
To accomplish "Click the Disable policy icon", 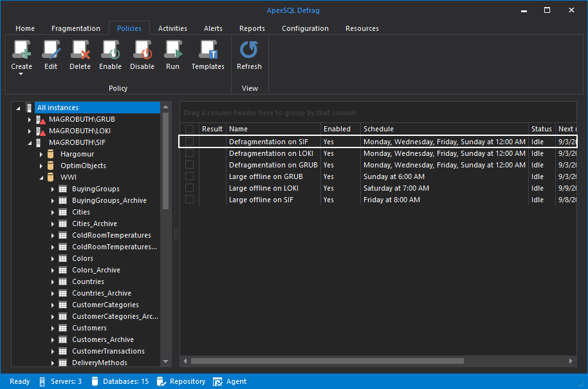I will 143,50.
